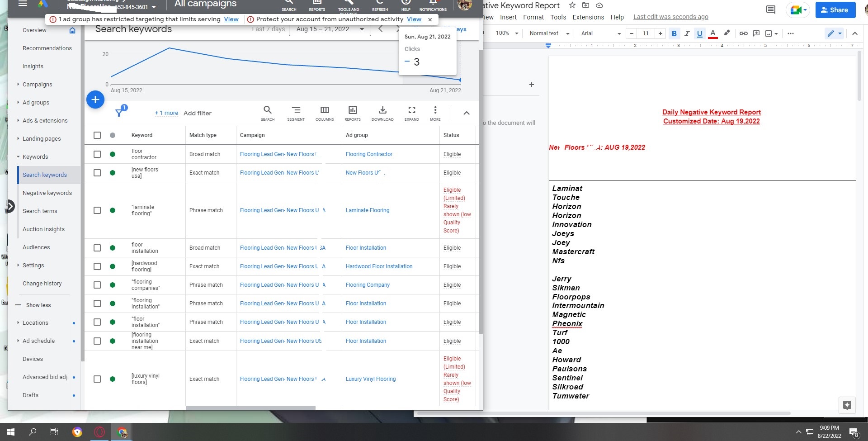Toggle Italic formatting in Docs toolbar

point(687,33)
